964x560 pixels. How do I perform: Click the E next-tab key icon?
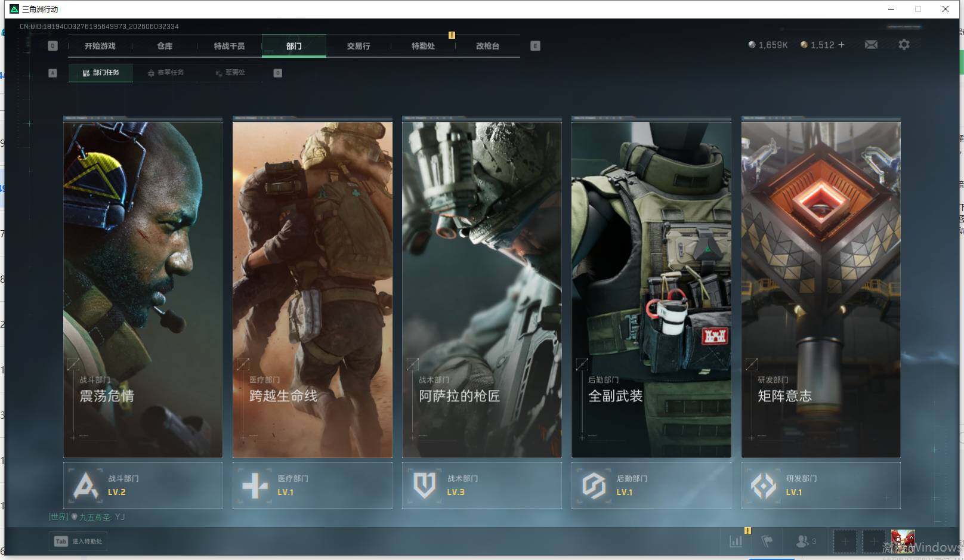click(x=535, y=46)
